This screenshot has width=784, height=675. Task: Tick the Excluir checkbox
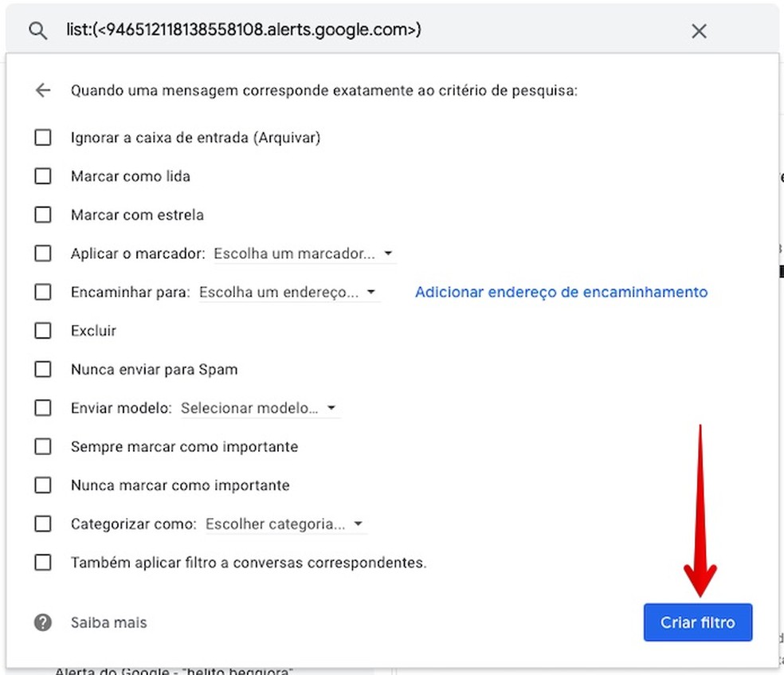(x=43, y=331)
